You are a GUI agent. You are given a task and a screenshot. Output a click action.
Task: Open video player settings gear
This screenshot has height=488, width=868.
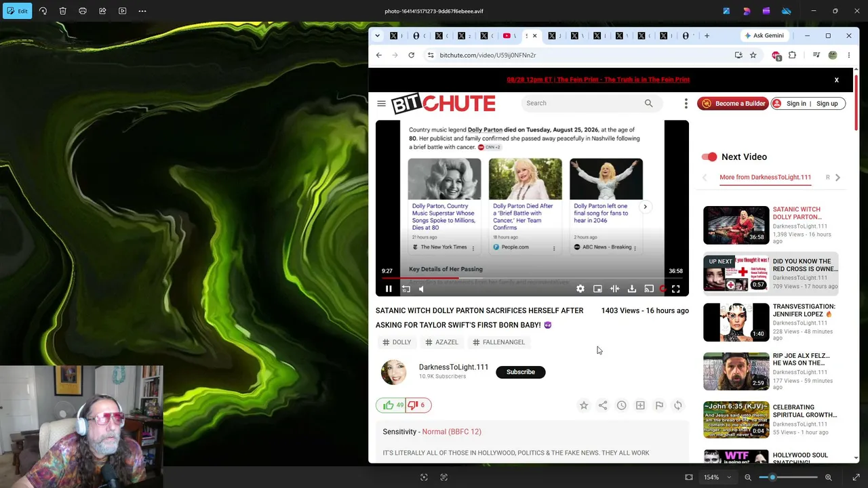click(x=580, y=289)
